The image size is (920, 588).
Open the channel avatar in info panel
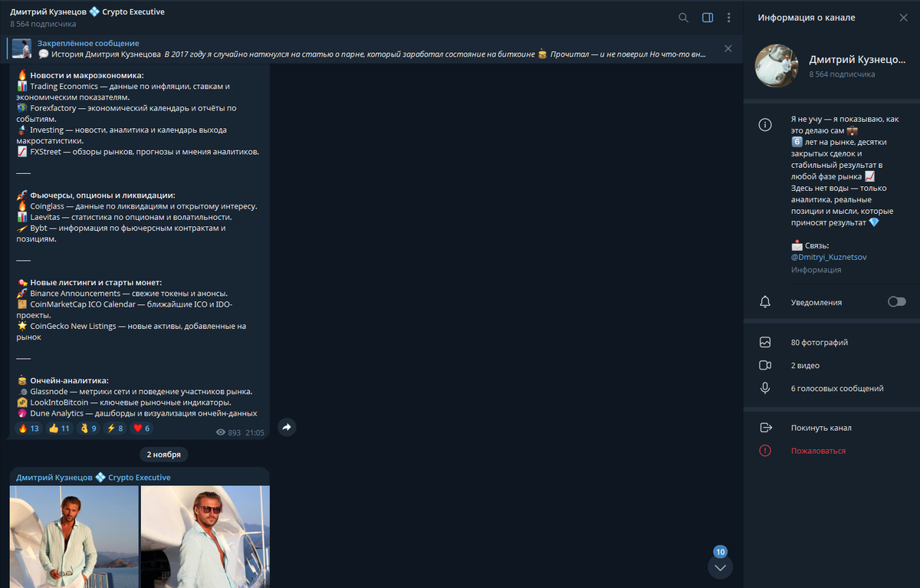777,65
